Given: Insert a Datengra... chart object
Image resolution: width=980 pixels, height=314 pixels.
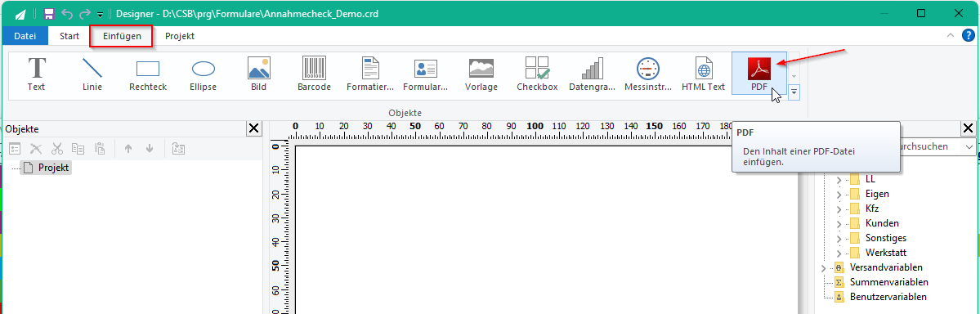Looking at the screenshot, I should 593,74.
